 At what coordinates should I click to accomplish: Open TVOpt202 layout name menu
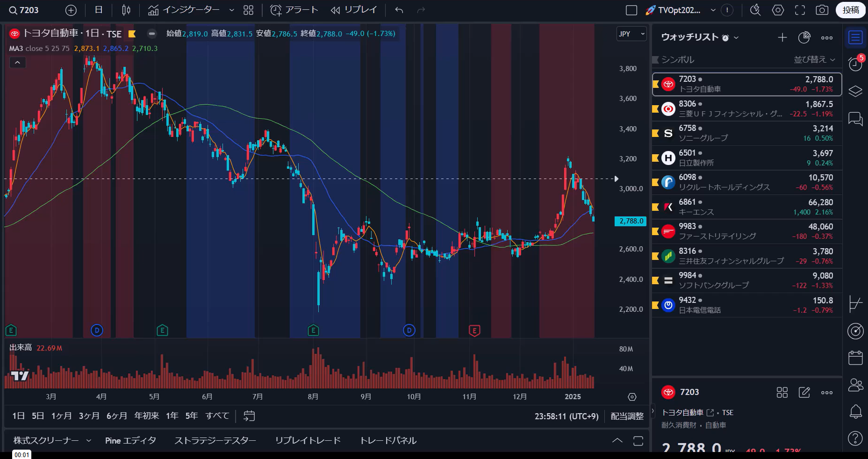tap(674, 10)
